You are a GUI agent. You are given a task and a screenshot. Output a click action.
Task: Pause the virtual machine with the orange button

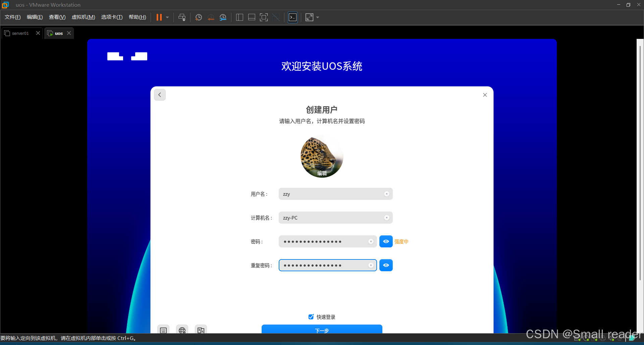159,17
